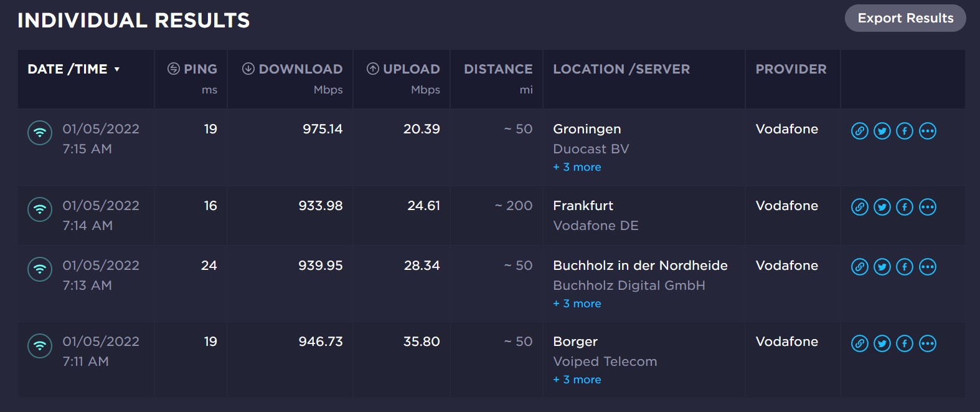Click the Wi-Fi icon of 7:14 AM test
Viewport: 980px width, 412px height.
[x=40, y=209]
